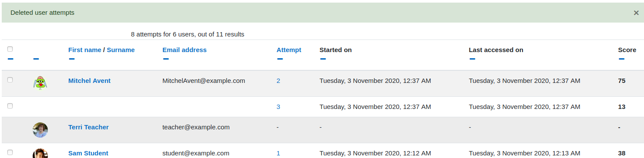This screenshot has width=644, height=158.
Task: Hide the Email address column
Action: [165, 59]
